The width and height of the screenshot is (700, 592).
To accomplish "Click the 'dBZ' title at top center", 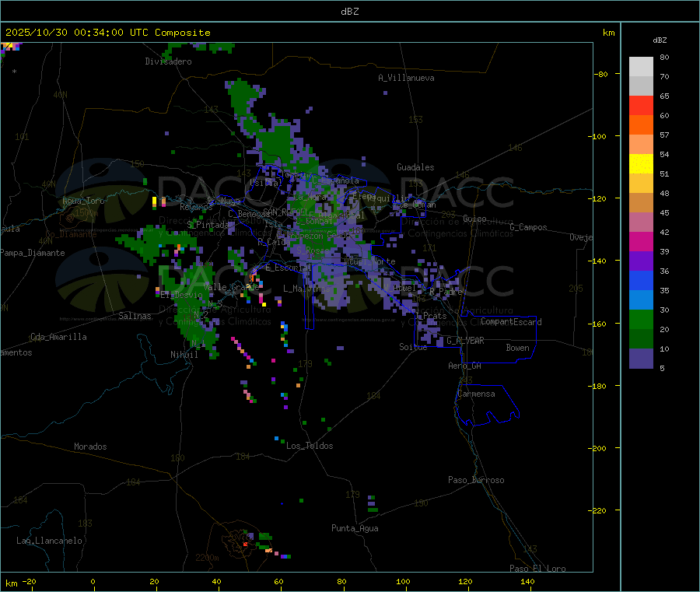I will click(x=349, y=12).
